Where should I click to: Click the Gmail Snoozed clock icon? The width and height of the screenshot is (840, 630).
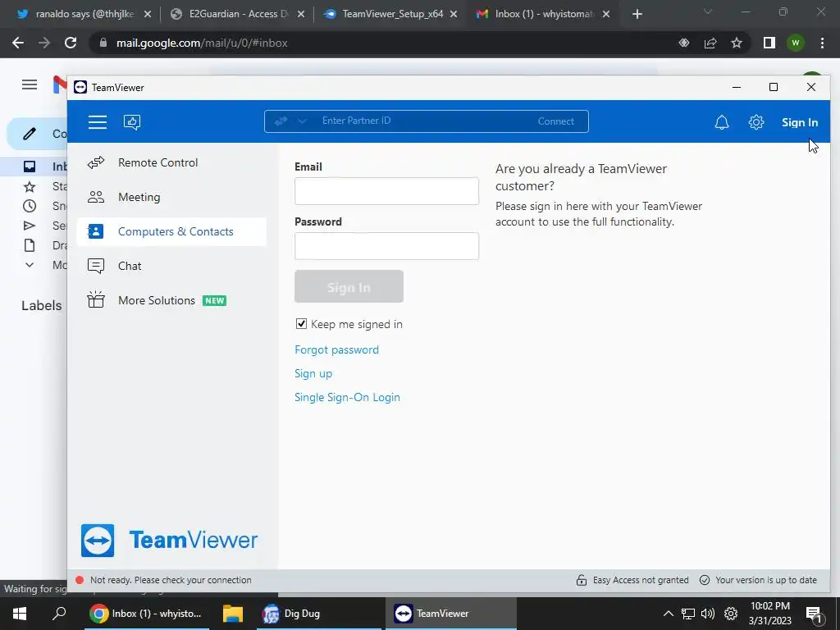point(30,206)
